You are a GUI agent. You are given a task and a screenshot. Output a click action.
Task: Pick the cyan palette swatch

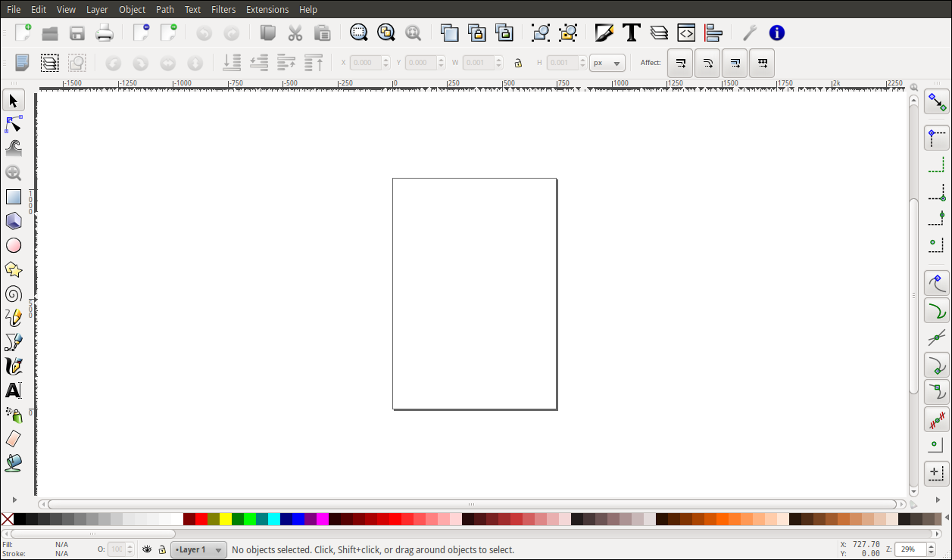click(x=274, y=519)
